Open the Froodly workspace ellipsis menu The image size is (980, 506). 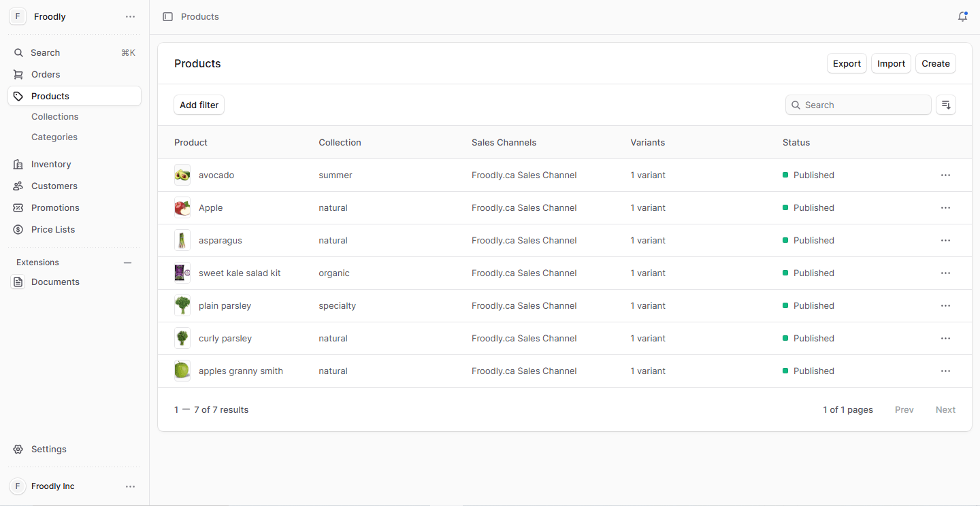click(x=130, y=16)
